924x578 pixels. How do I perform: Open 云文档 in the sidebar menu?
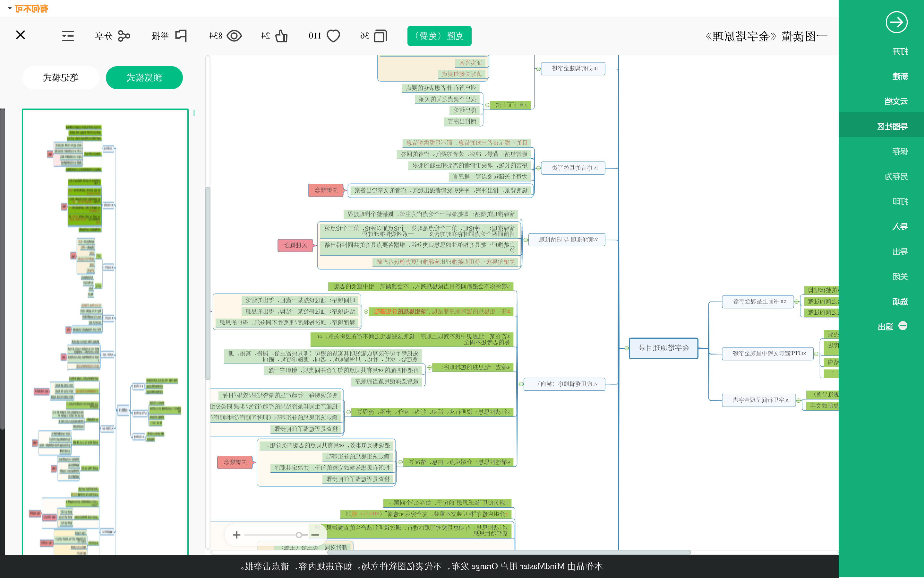click(x=896, y=101)
